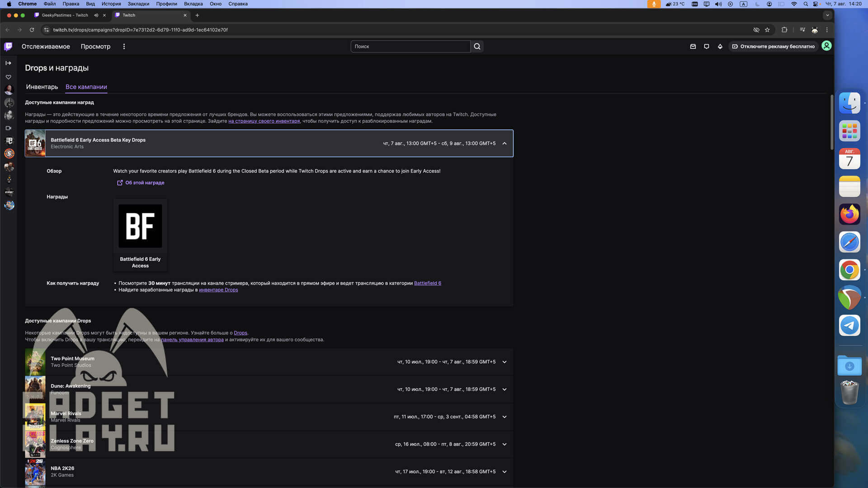Image resolution: width=868 pixels, height=488 pixels.
Task: Open Notes from the dock
Action: click(849, 187)
